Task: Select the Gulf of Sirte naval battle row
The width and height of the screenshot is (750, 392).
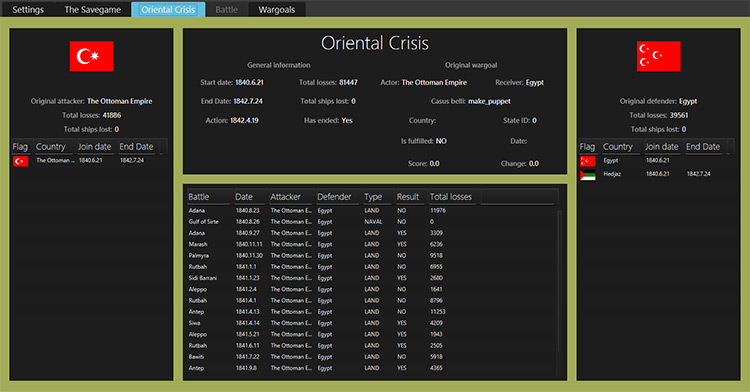Action: tap(372, 222)
